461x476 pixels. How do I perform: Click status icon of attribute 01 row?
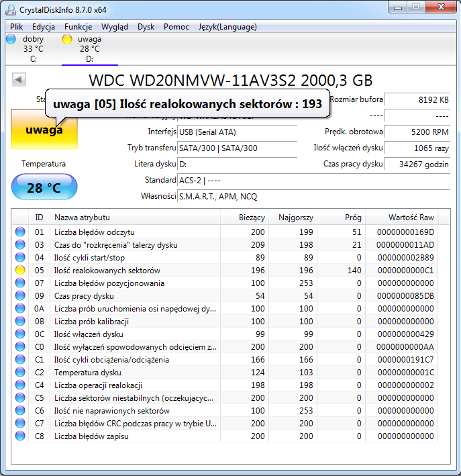[20, 232]
